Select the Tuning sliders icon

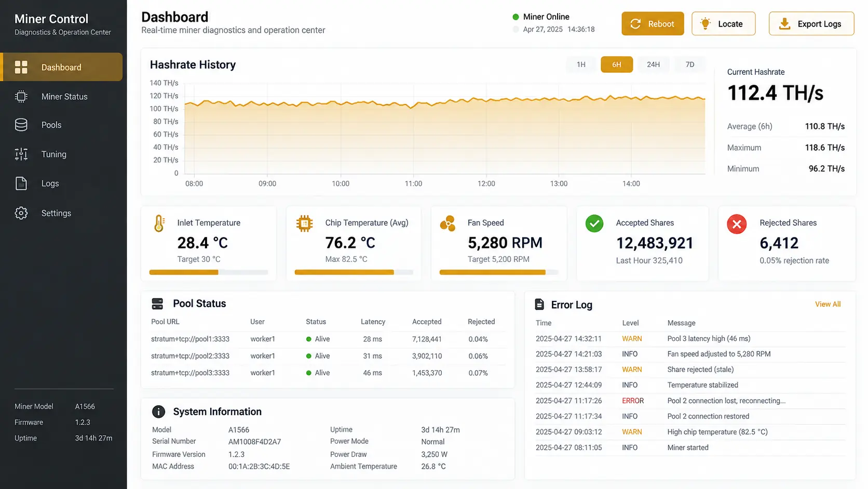coord(21,154)
